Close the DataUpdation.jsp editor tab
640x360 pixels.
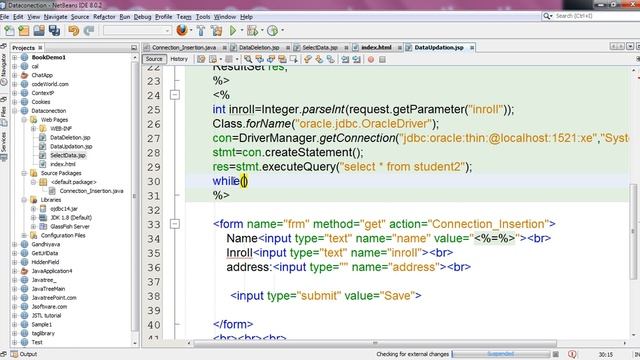472,48
